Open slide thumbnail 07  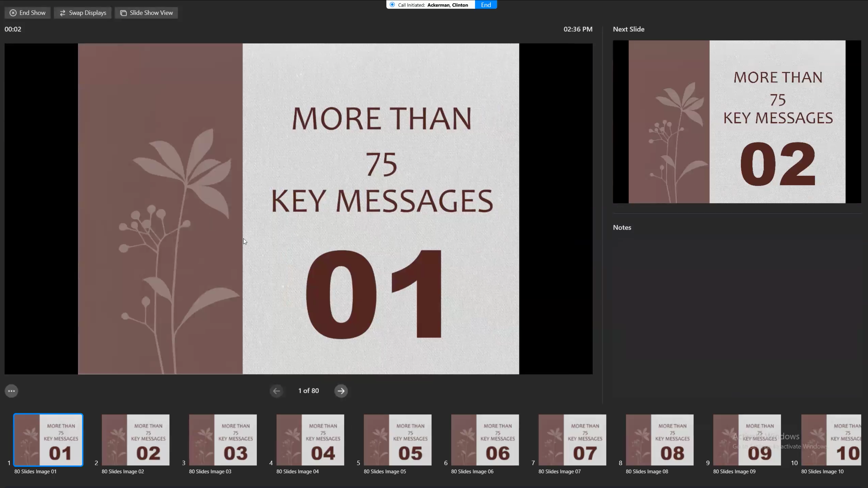(572, 440)
